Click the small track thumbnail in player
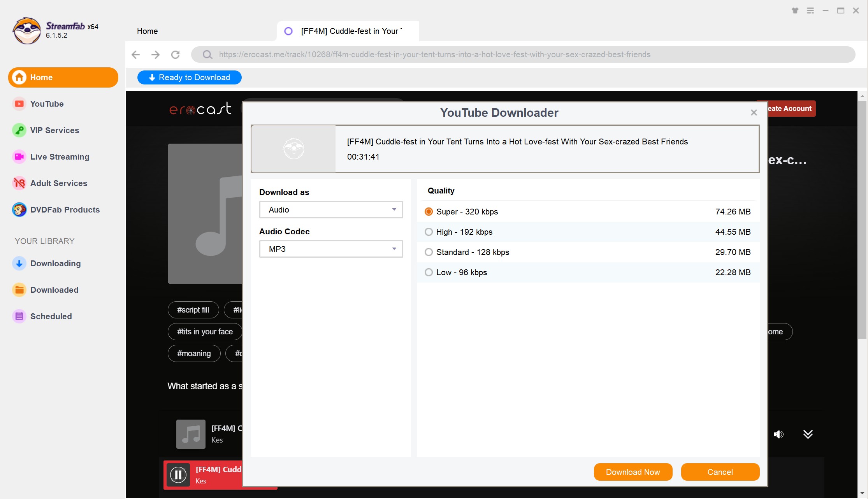The width and height of the screenshot is (868, 499). (x=191, y=434)
